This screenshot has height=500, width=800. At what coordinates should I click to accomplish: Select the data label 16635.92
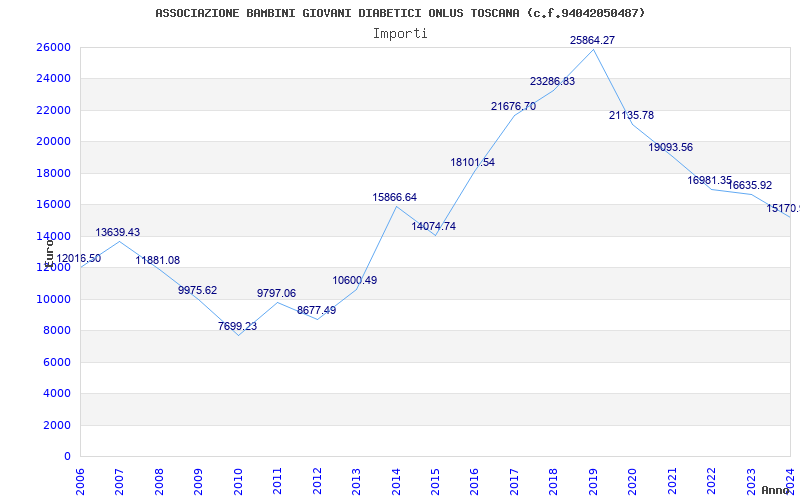(x=749, y=185)
